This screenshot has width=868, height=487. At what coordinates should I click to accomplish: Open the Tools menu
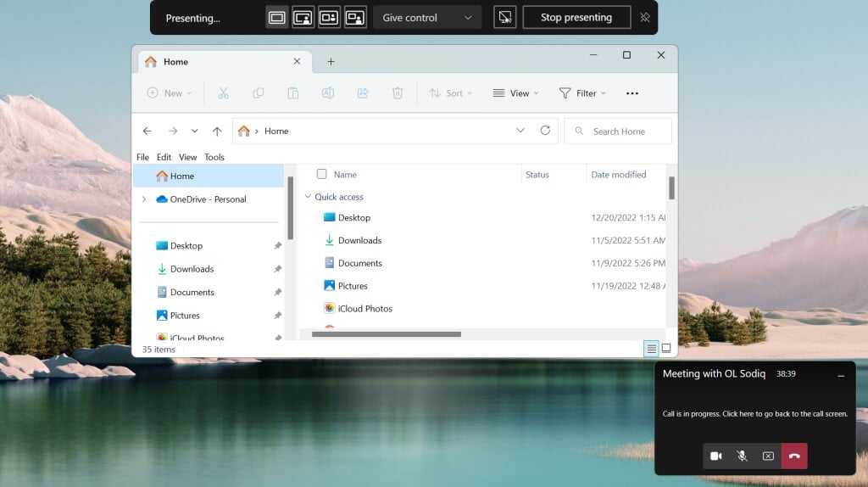pyautogui.click(x=214, y=157)
